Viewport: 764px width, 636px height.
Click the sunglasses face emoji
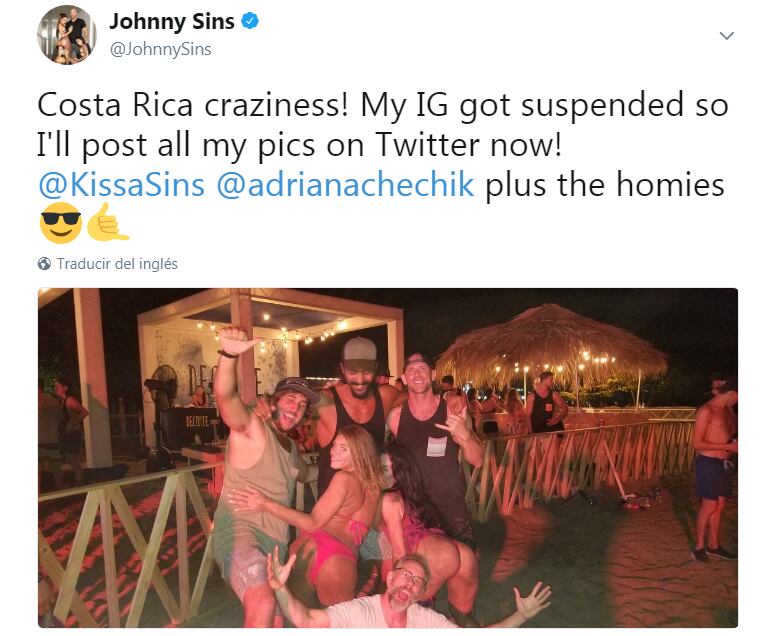pyautogui.click(x=61, y=223)
